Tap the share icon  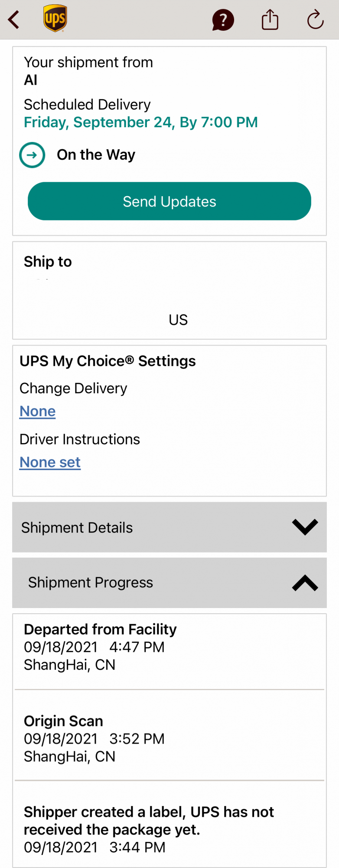click(270, 20)
